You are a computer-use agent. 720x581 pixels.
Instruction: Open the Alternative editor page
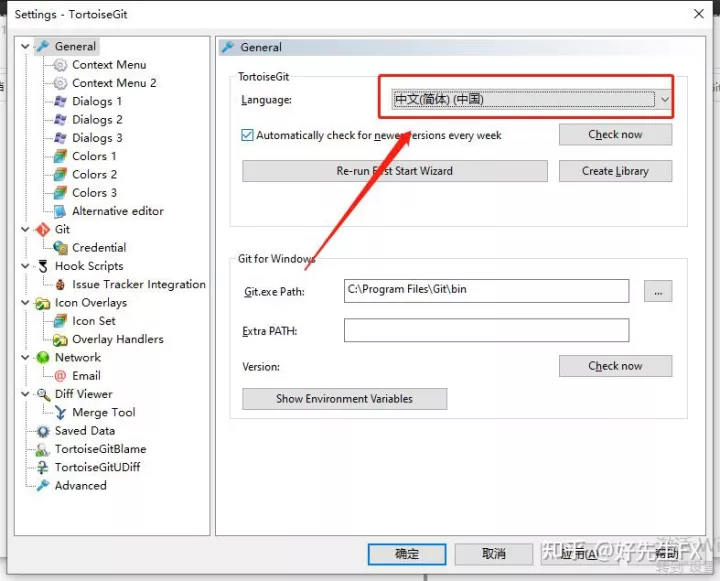tap(118, 211)
